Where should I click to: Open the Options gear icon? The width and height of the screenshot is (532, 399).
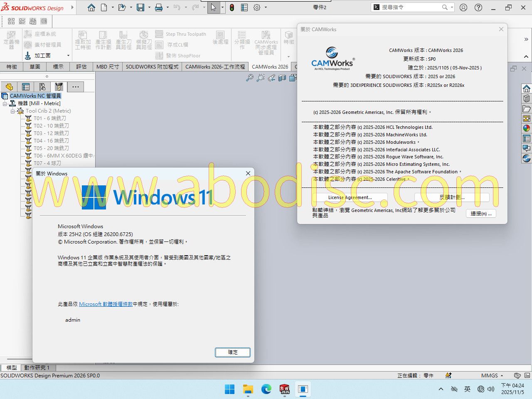pos(257,7)
